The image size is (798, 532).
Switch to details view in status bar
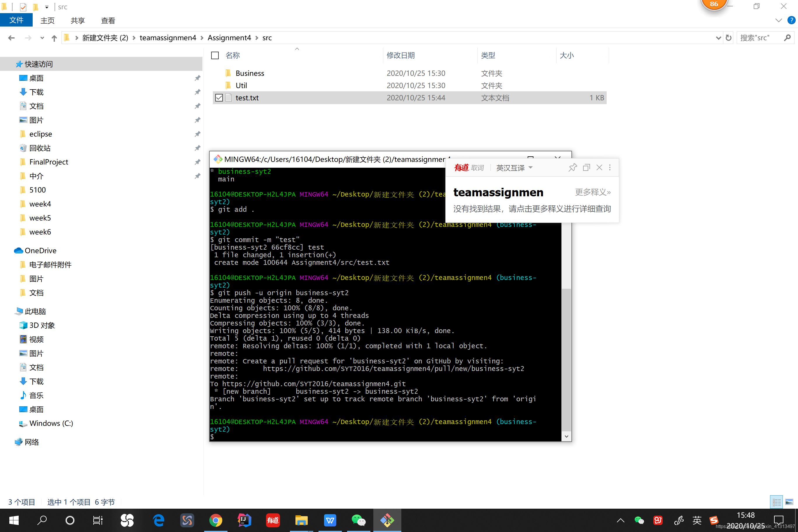[776, 502]
